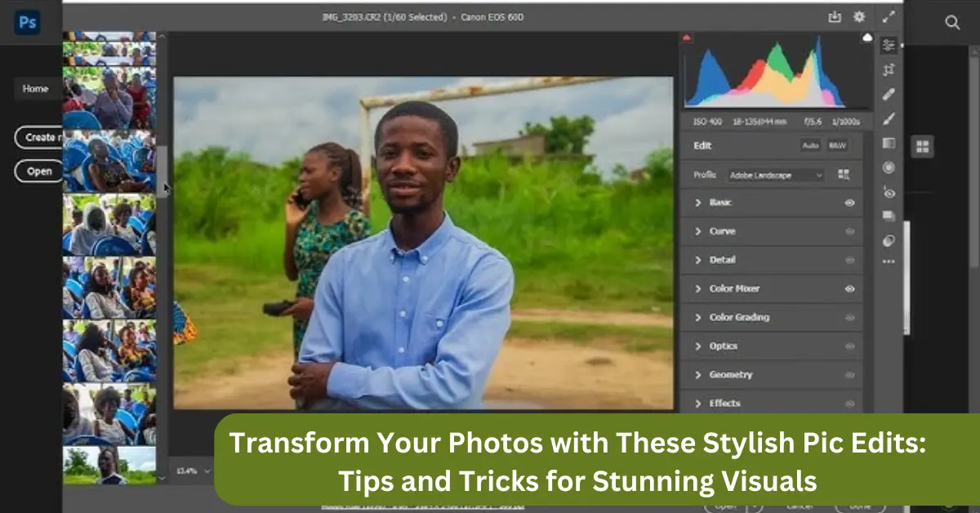
Task: Open the Adobe Landscape profile dropdown
Action: tap(776, 175)
